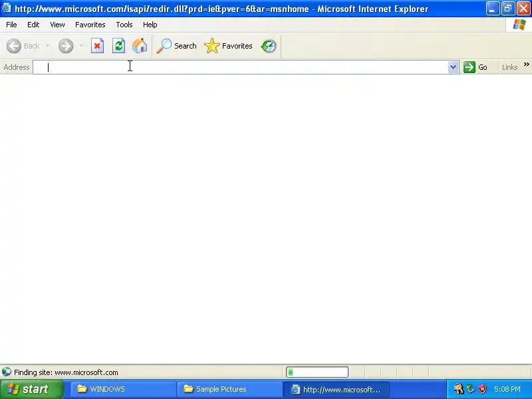Open the Search pane button

(x=176, y=46)
